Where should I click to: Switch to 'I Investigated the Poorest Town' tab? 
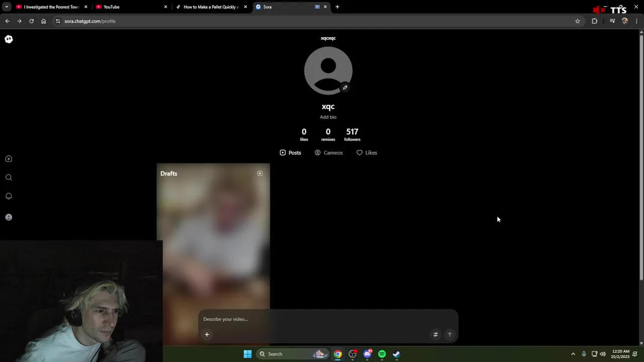click(x=52, y=7)
